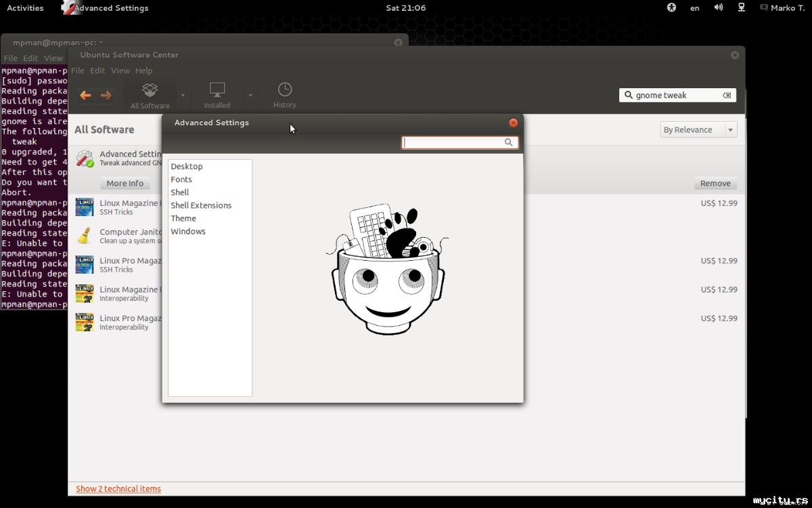Open the History view

pos(285,96)
